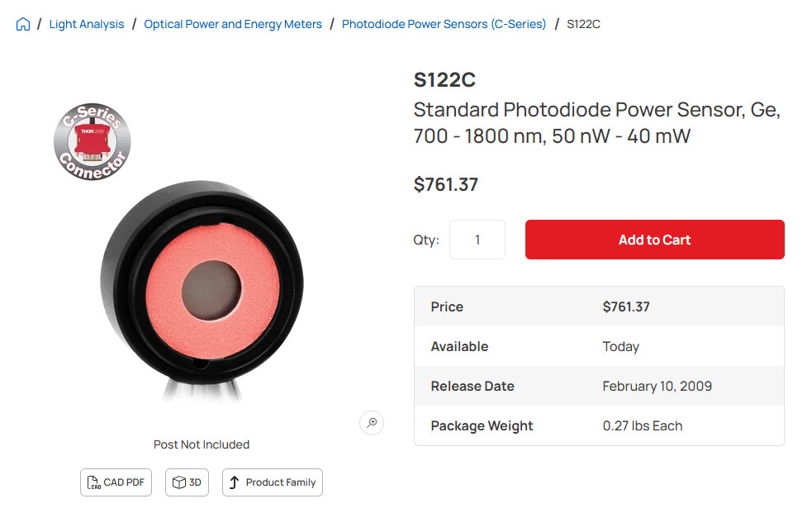The width and height of the screenshot is (812, 513).
Task: Select the Available Today row
Action: 599,346
